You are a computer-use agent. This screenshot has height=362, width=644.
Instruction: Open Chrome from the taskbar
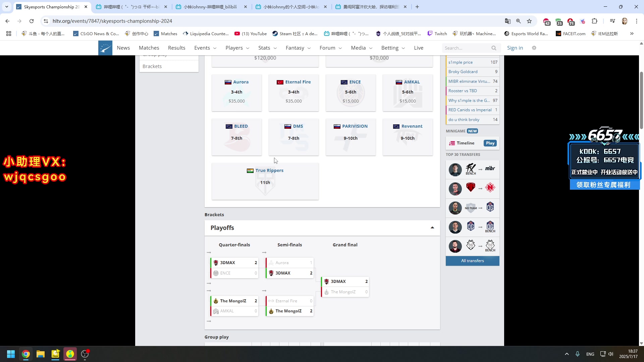(x=26, y=354)
